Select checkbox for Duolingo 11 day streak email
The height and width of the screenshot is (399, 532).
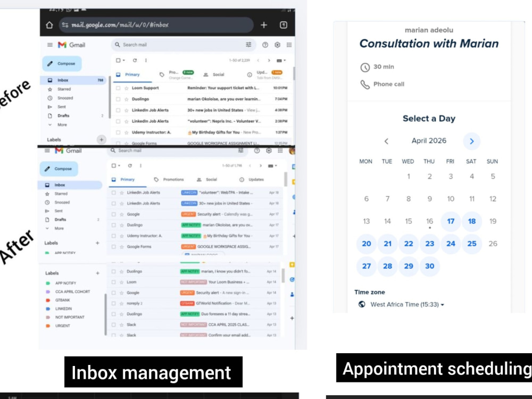(114, 314)
